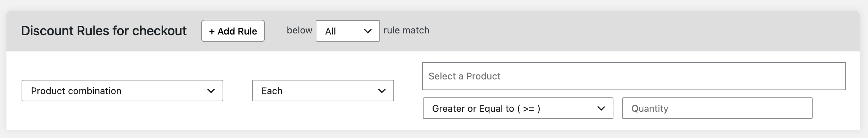
Task: Change the comparison operator from Greater or Equal
Action: point(518,108)
